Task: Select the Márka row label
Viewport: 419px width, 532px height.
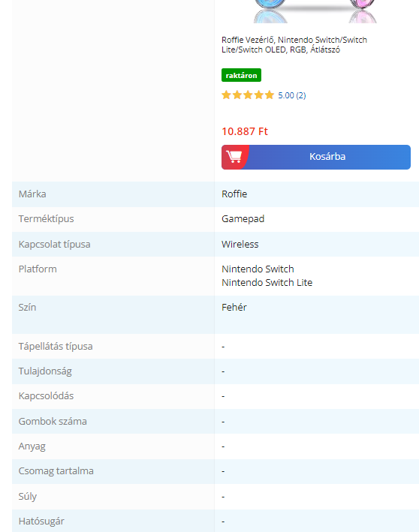Action: click(32, 194)
